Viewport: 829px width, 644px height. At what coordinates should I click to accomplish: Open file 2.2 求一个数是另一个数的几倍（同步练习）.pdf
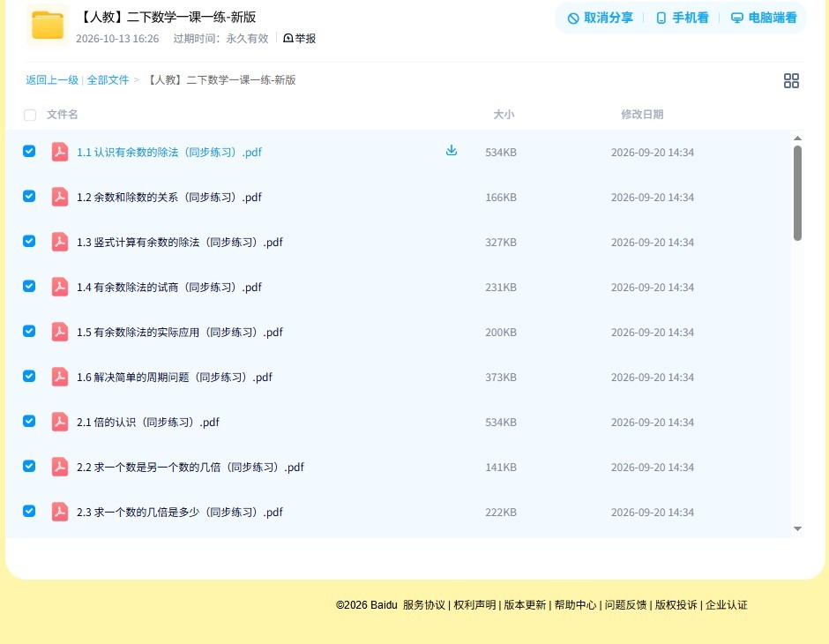[190, 467]
